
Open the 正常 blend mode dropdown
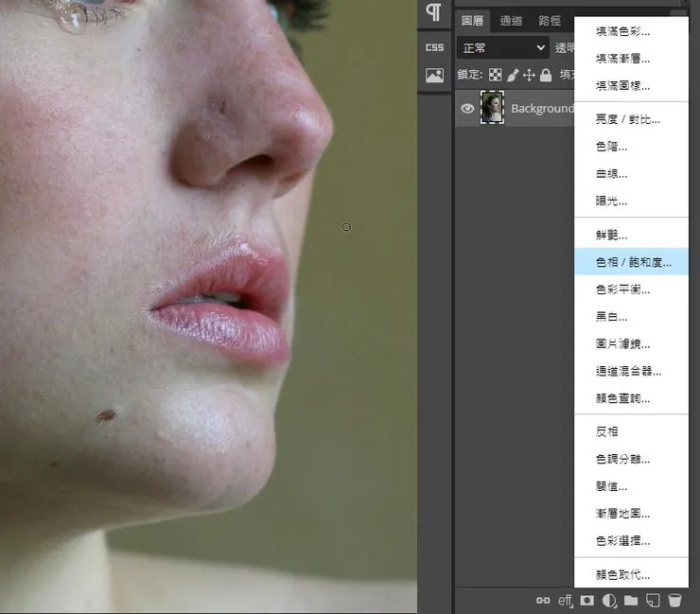pyautogui.click(x=502, y=48)
